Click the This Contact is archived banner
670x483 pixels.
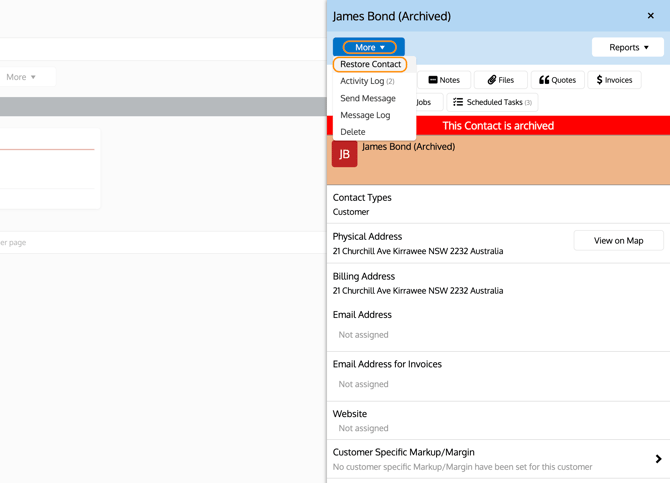point(498,126)
